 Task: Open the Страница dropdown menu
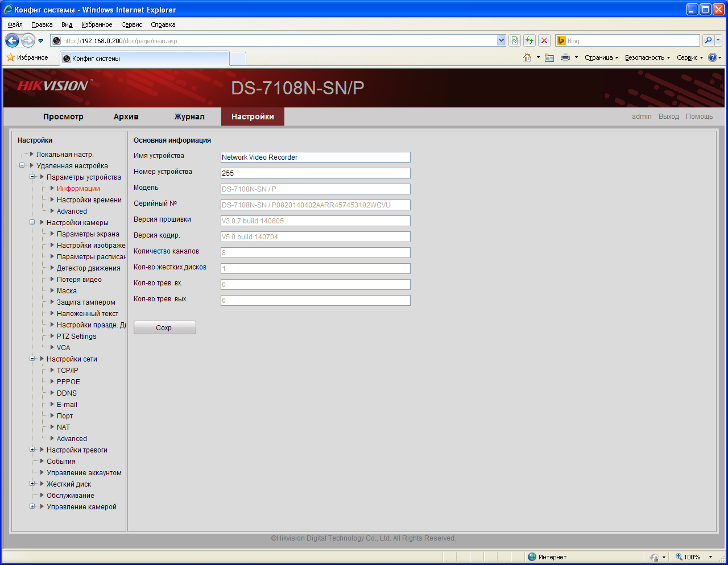(601, 57)
